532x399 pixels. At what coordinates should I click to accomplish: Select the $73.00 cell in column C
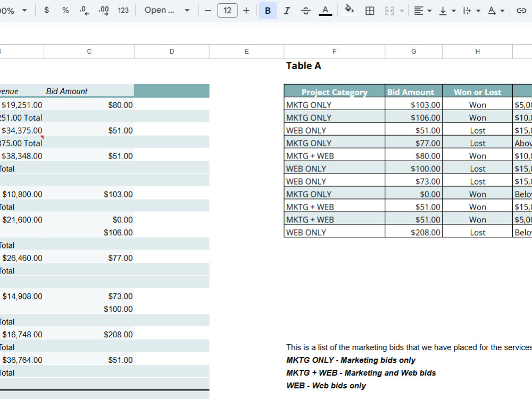coord(89,296)
